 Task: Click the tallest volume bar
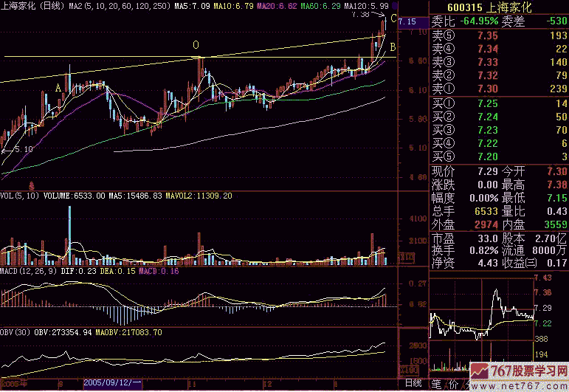pos(69,235)
